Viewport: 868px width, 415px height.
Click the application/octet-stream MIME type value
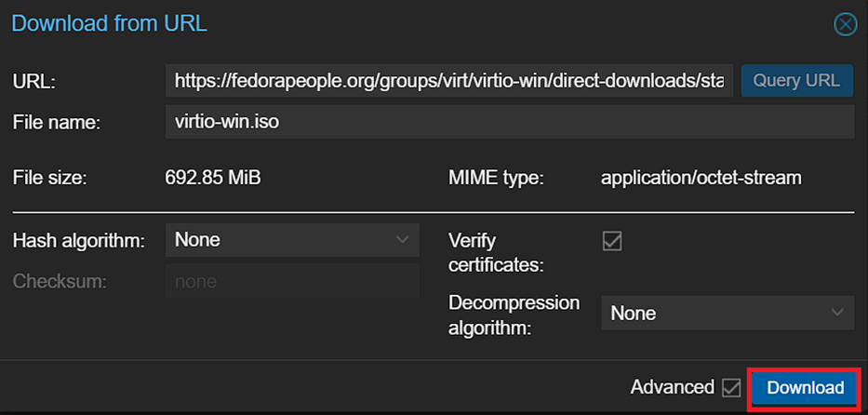(701, 178)
